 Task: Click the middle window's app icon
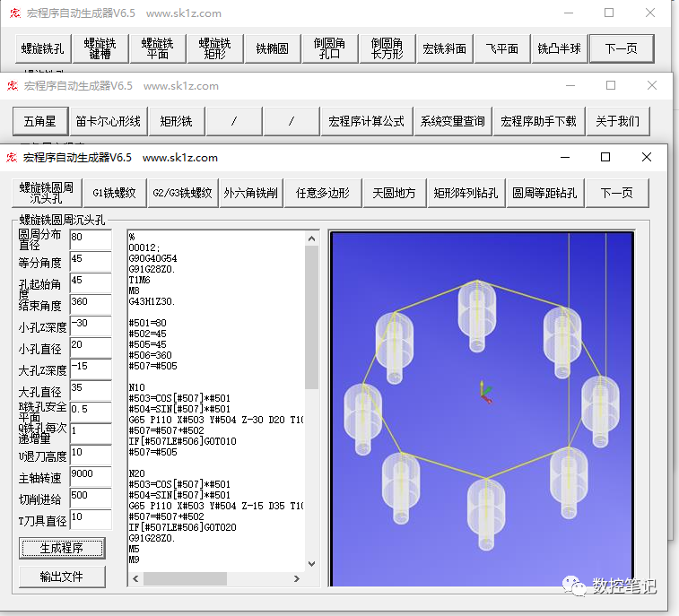pos(13,86)
